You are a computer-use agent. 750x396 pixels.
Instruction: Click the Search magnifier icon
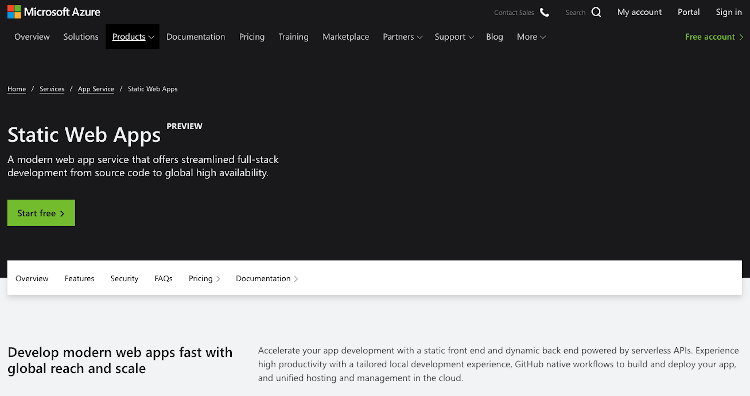coord(596,12)
